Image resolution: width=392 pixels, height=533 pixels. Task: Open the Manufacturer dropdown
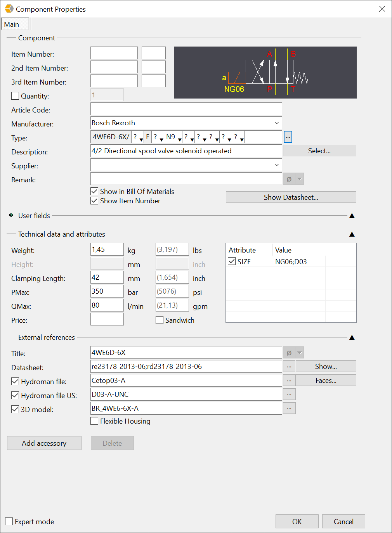(x=277, y=123)
